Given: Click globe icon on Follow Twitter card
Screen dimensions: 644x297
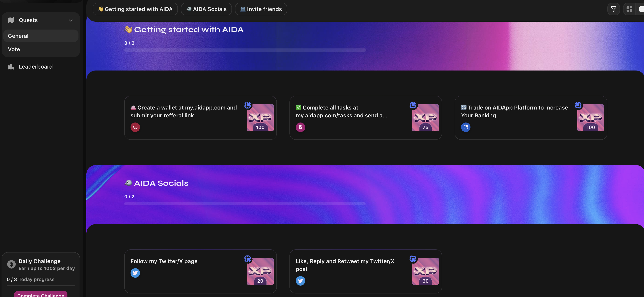Looking at the screenshot, I should point(247,259).
